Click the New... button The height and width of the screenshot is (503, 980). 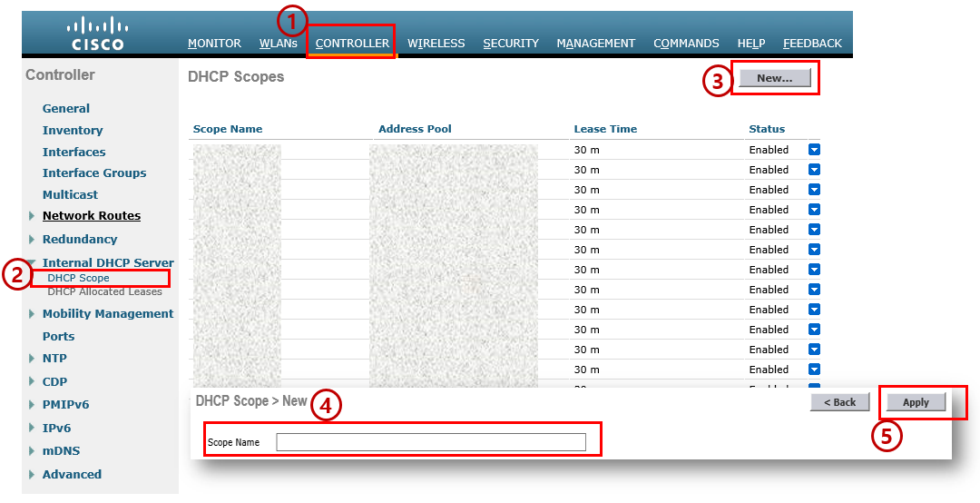[774, 78]
